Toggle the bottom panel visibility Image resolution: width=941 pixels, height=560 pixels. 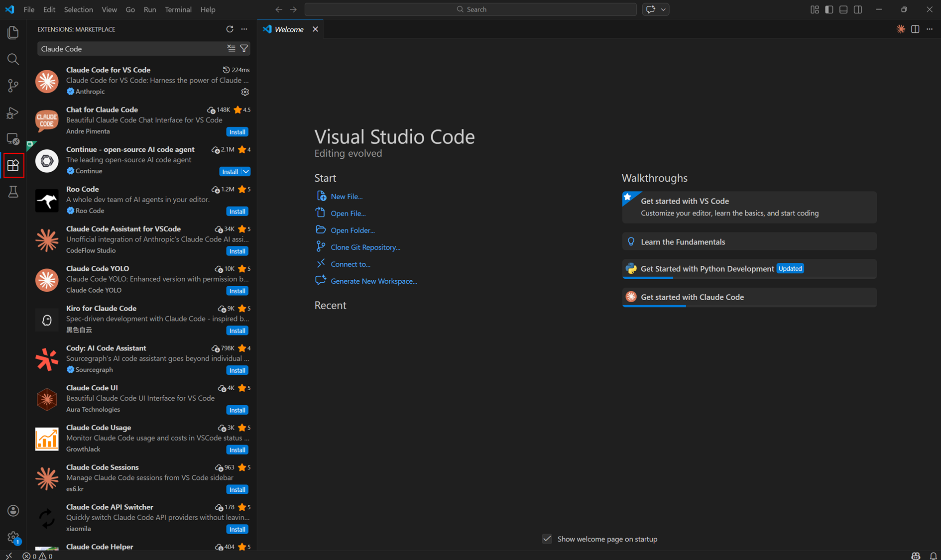coord(843,9)
